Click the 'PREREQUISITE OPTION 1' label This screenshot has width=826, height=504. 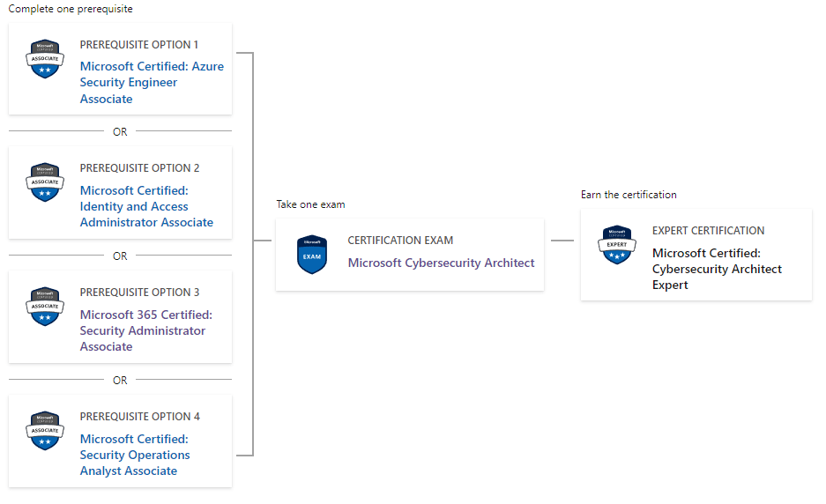139,44
